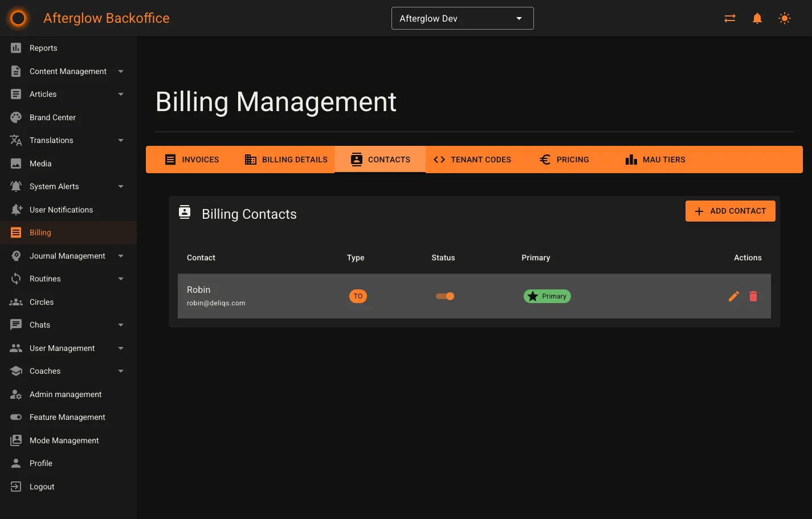
Task: Open the Afterglow Dev tenant dropdown
Action: (462, 18)
